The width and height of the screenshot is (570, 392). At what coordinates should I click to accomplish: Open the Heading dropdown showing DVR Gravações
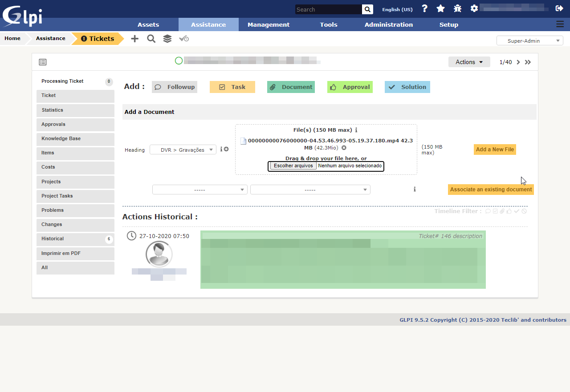(x=183, y=150)
